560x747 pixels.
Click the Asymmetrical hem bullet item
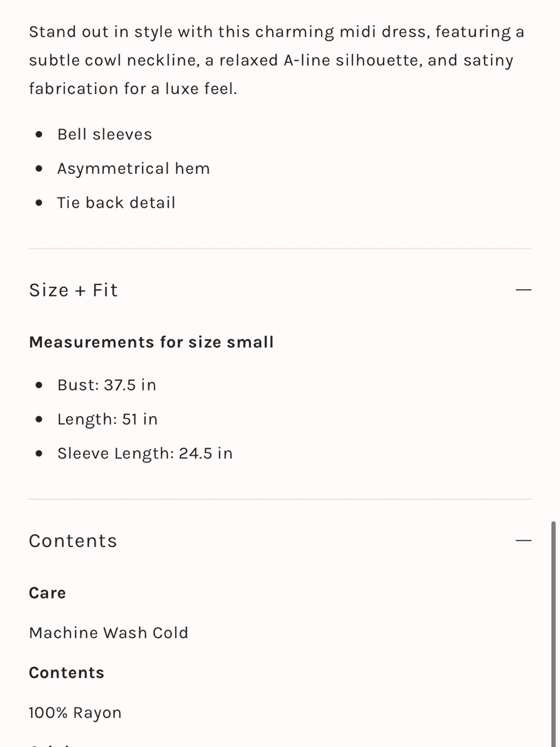pos(133,169)
